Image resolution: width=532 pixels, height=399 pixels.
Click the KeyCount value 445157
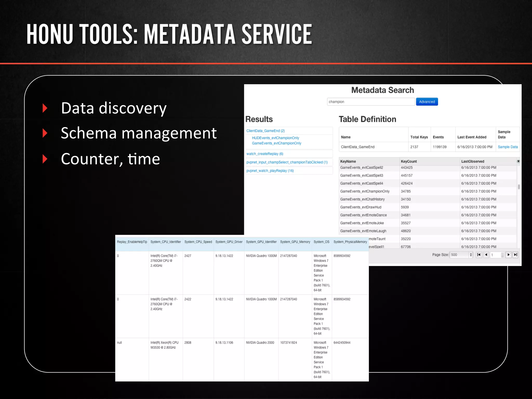pos(407,176)
